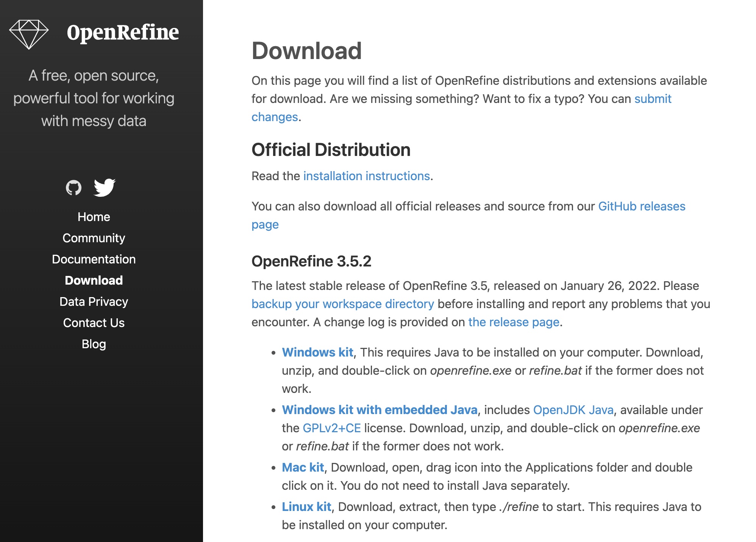Viewport: 756px width, 542px height.
Task: Navigate to the Blog page item
Action: (x=93, y=344)
